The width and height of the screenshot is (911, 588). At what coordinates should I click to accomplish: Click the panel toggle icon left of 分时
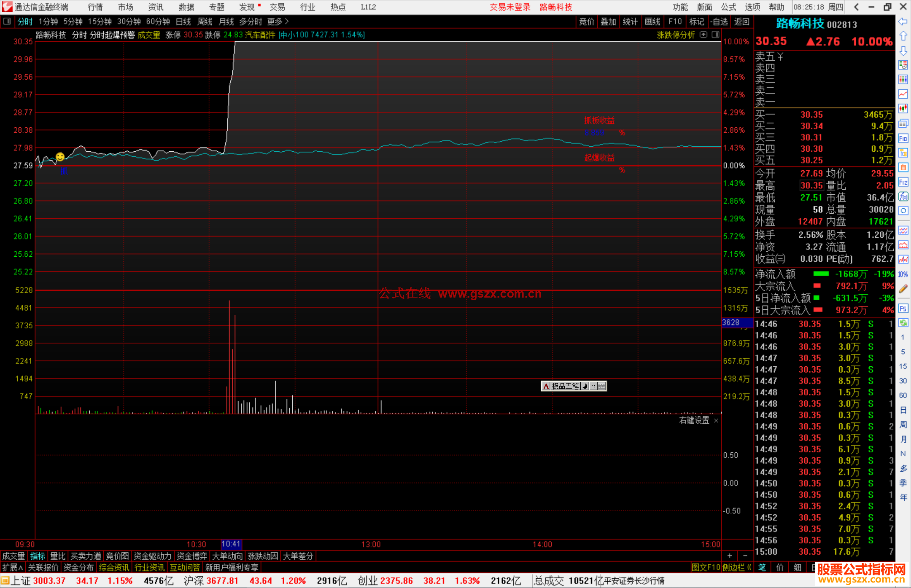(7, 21)
